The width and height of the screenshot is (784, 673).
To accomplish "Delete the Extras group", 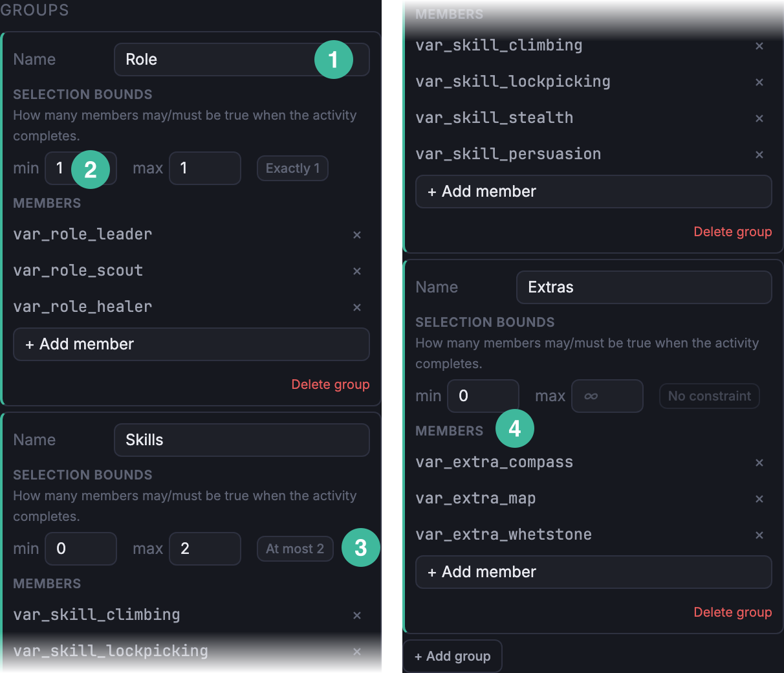I will (x=733, y=612).
